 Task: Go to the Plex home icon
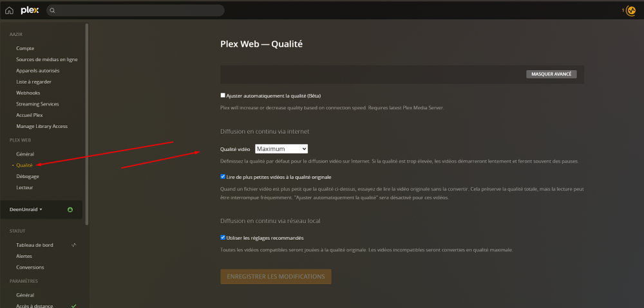click(9, 11)
